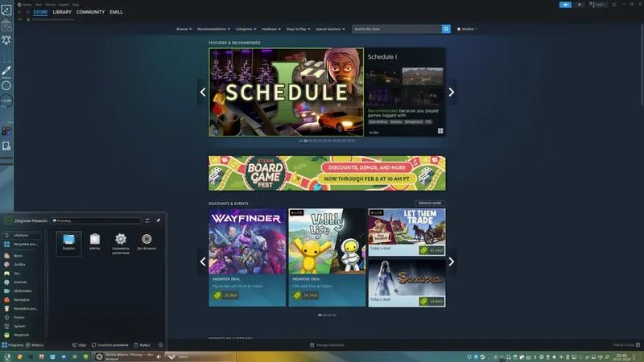The height and width of the screenshot is (362, 644).
Task: Open the Friends menu in Steam
Action: [50, 5]
